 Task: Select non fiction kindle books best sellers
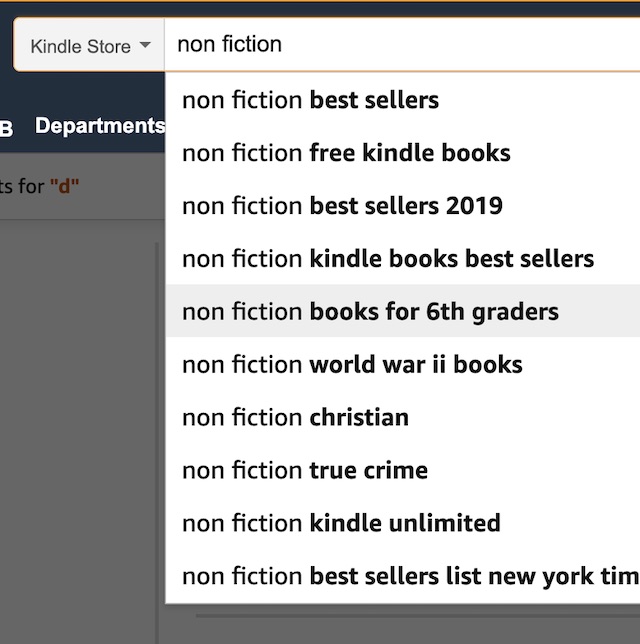403,259
